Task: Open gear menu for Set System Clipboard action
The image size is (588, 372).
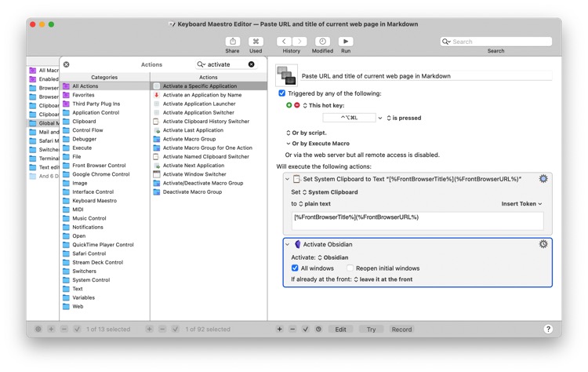Action: [x=543, y=179]
